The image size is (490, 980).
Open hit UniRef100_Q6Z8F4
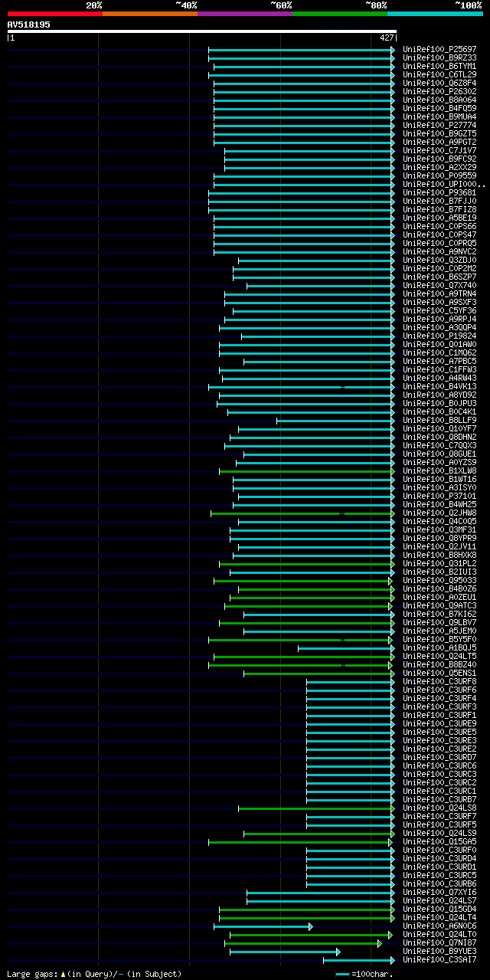click(x=439, y=83)
